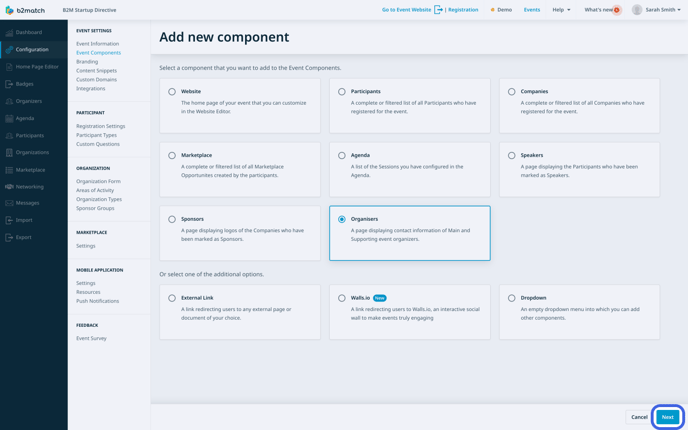This screenshot has height=430, width=688.
Task: Click the Go to Event Website exit icon
Action: click(x=438, y=10)
